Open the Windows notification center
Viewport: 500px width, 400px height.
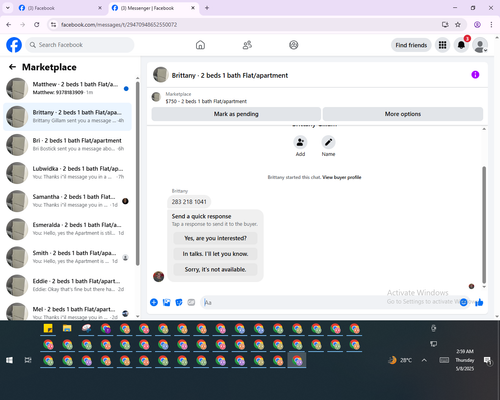tap(488, 360)
